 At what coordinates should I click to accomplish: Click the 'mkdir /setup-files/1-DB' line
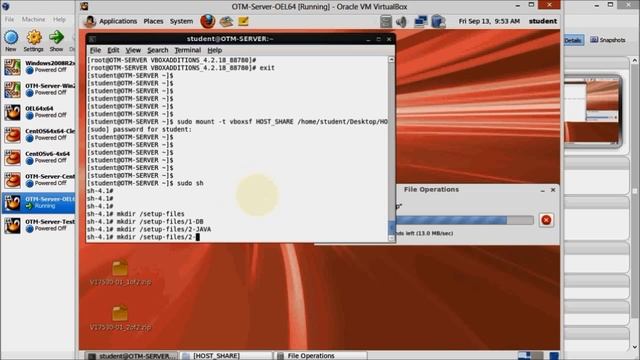pos(145,222)
